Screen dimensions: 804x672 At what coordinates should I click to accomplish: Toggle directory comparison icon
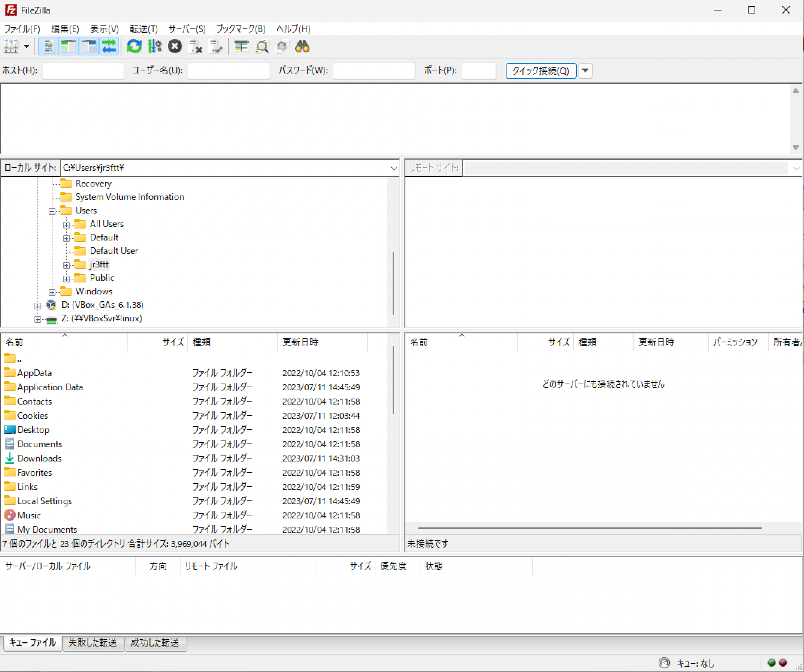[262, 47]
